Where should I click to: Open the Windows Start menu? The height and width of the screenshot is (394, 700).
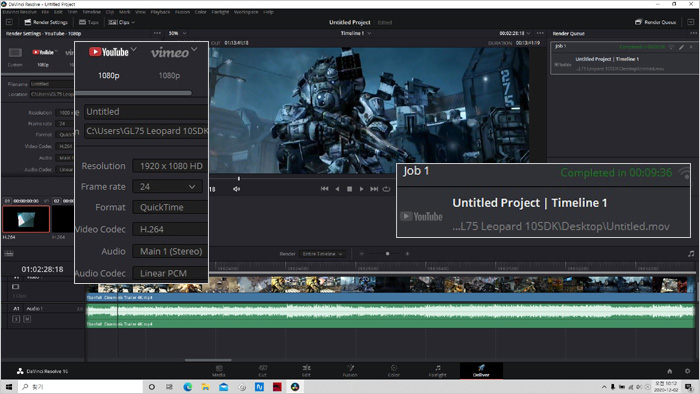9,387
